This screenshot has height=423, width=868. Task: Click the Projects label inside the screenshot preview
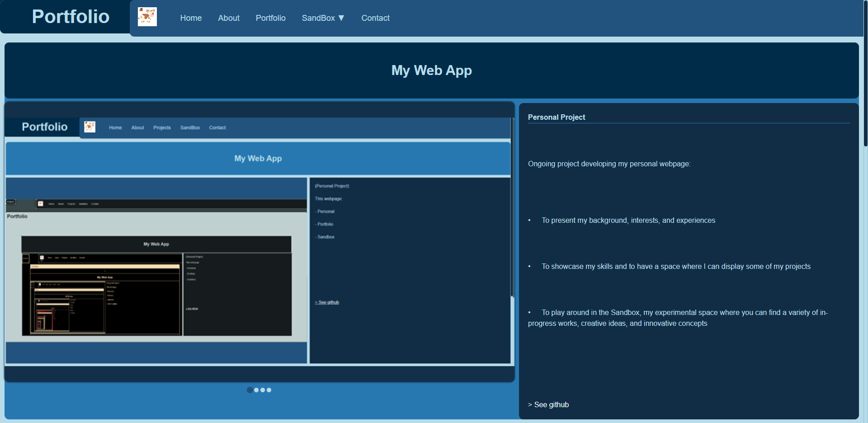pos(162,128)
